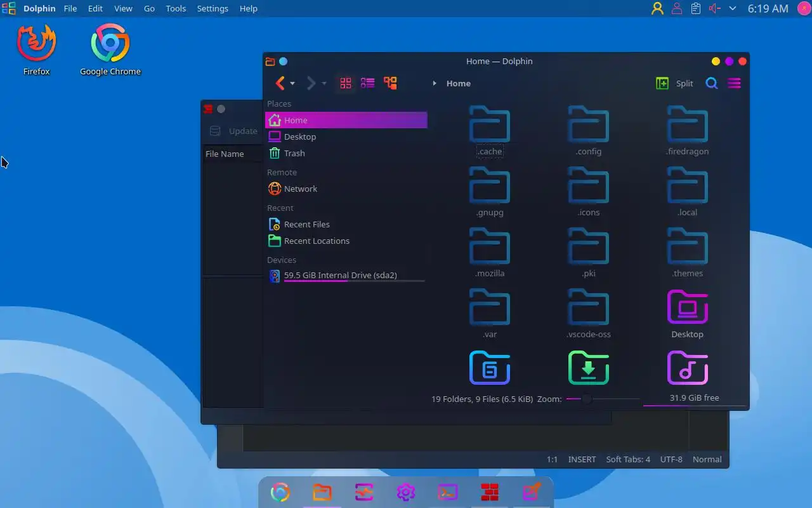Image resolution: width=812 pixels, height=508 pixels.
Task: Click the Split view button in Dolphin
Action: [674, 83]
